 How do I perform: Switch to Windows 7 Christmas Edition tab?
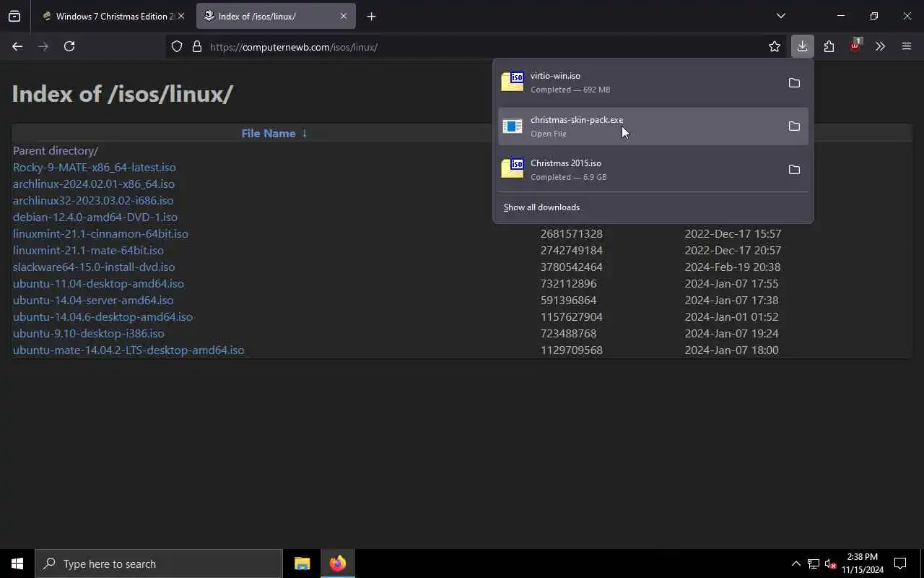click(112, 16)
